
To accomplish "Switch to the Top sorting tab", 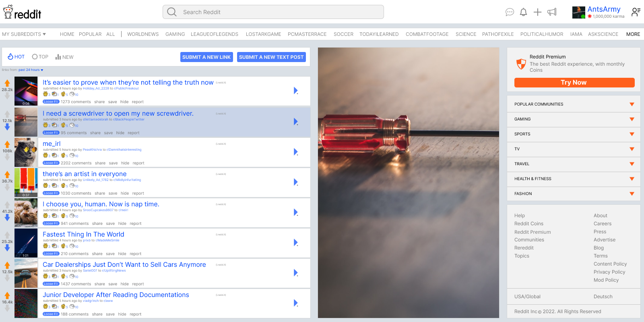I will pyautogui.click(x=40, y=57).
